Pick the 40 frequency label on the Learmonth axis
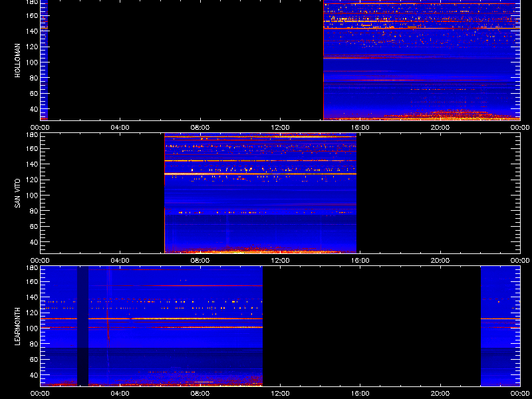 click(x=35, y=375)
